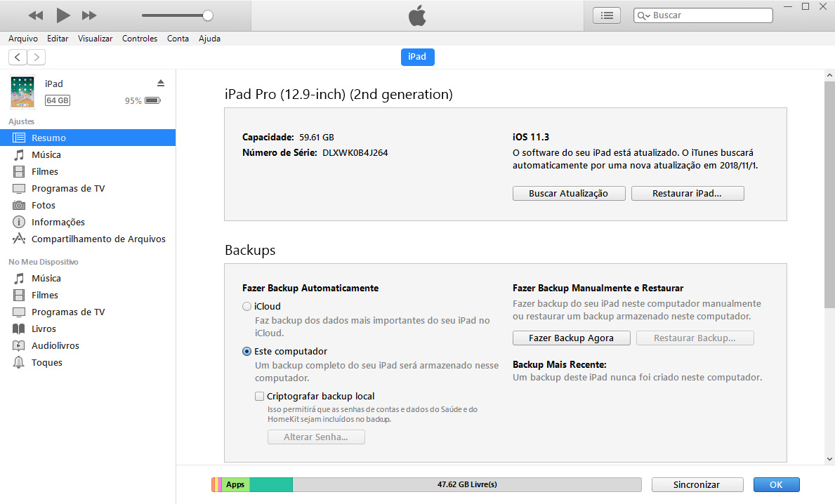Enable Criptografar backup local checkbox
835x504 pixels.
[x=259, y=396]
